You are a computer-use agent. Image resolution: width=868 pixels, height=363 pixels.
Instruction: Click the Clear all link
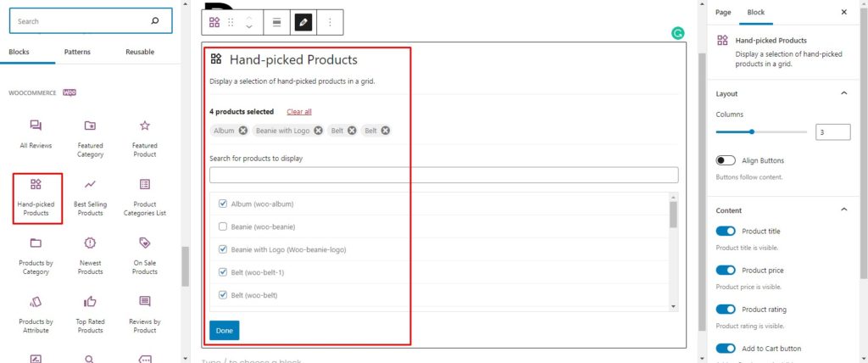(299, 111)
